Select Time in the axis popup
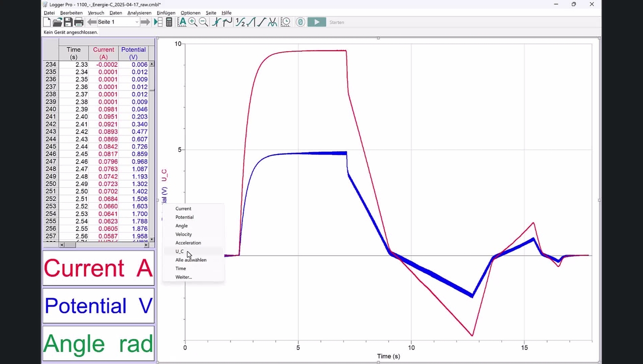643x364 pixels. [x=193, y=268]
